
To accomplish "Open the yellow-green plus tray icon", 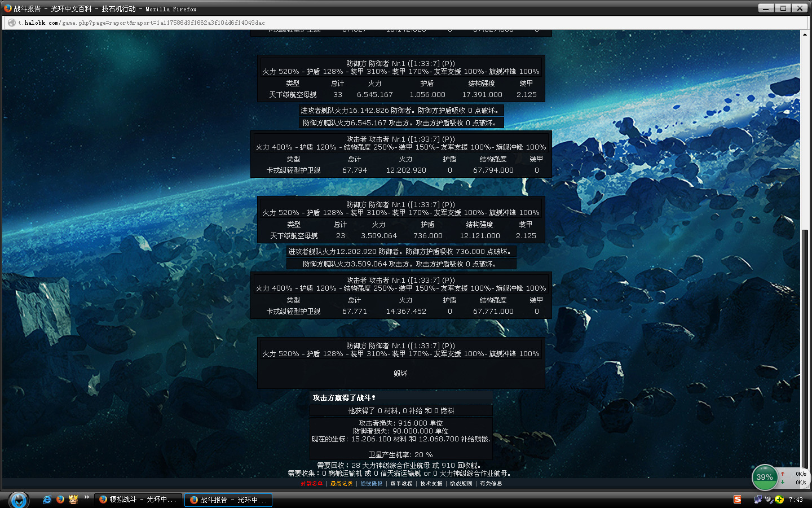I will (x=779, y=500).
